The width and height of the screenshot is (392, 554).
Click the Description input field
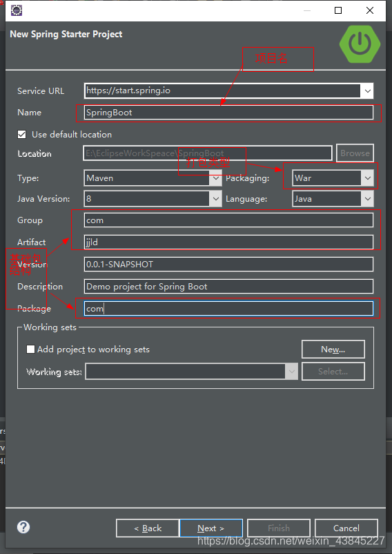point(228,287)
